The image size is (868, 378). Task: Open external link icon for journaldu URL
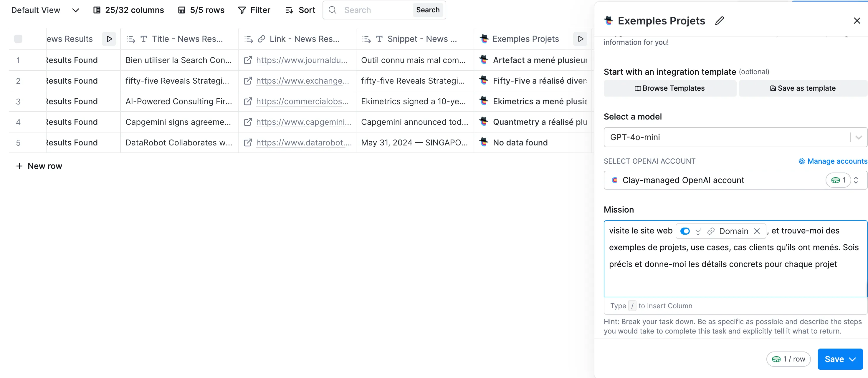tap(248, 60)
